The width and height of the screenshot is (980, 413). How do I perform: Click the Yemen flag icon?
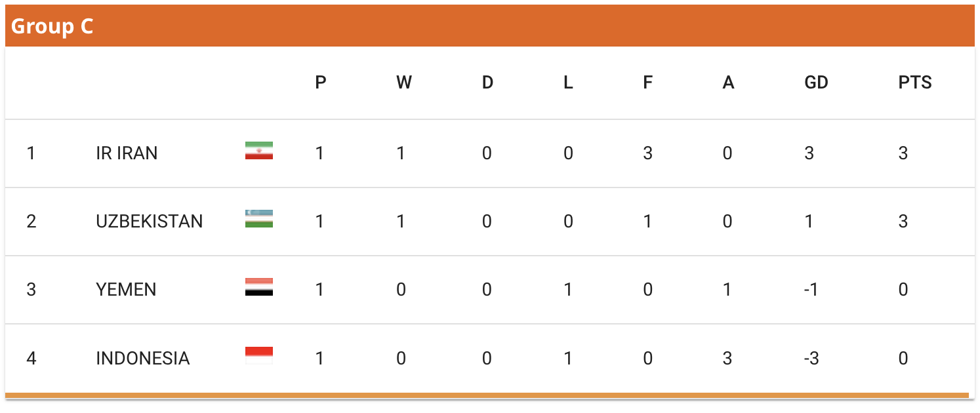tap(259, 287)
